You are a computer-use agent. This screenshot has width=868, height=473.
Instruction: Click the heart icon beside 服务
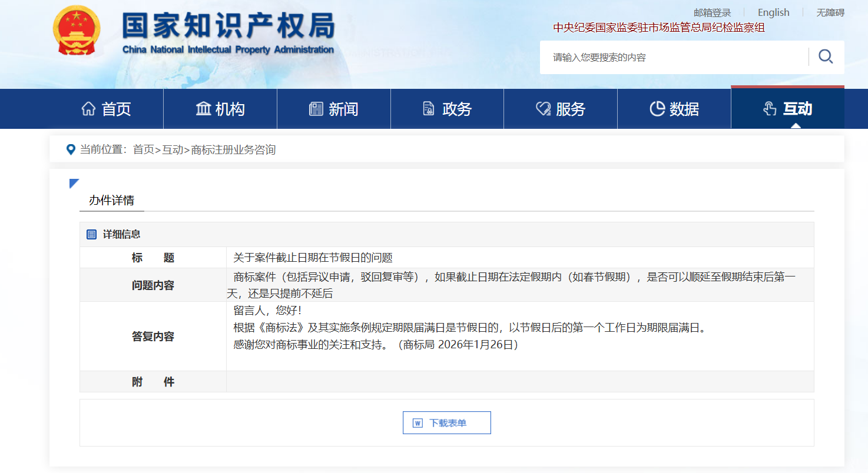coord(543,109)
